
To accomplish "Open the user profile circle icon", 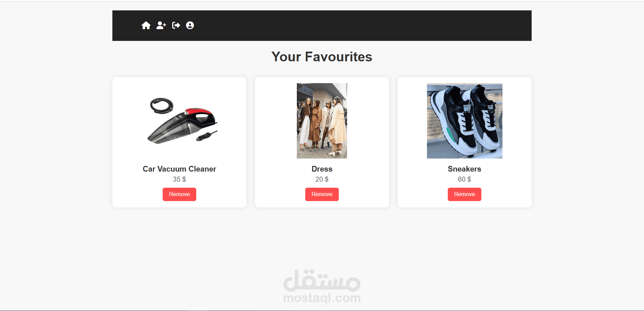I will pos(190,25).
